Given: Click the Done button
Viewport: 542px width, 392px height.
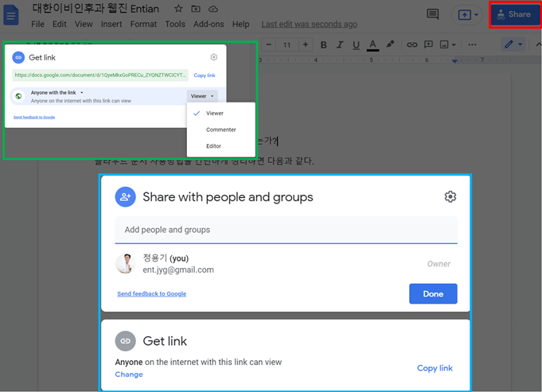Looking at the screenshot, I should pos(433,294).
